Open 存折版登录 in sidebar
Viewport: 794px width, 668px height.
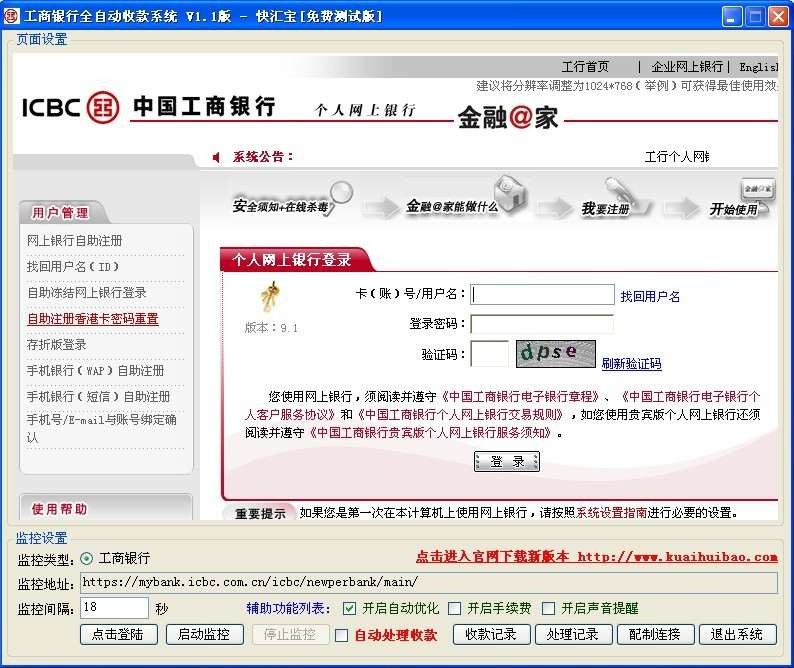[57, 344]
